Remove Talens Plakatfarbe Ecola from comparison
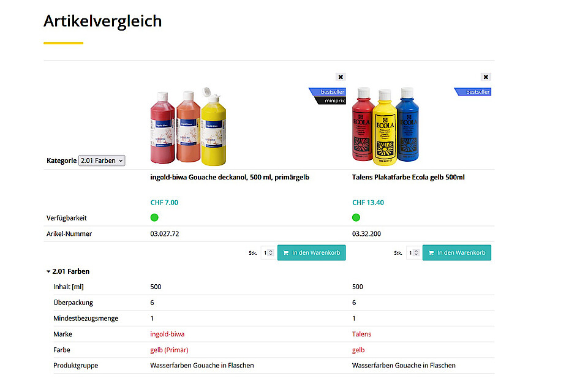The width and height of the screenshot is (588, 392). pos(486,77)
